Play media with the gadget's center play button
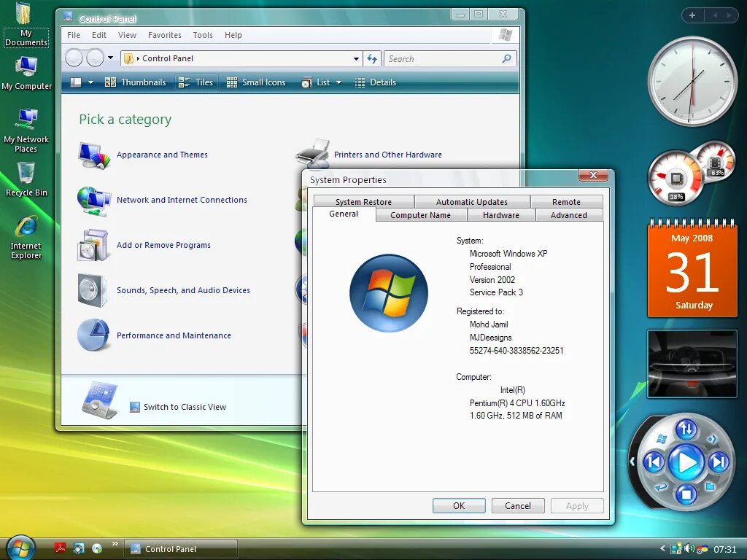The width and height of the screenshot is (747, 560). (686, 462)
